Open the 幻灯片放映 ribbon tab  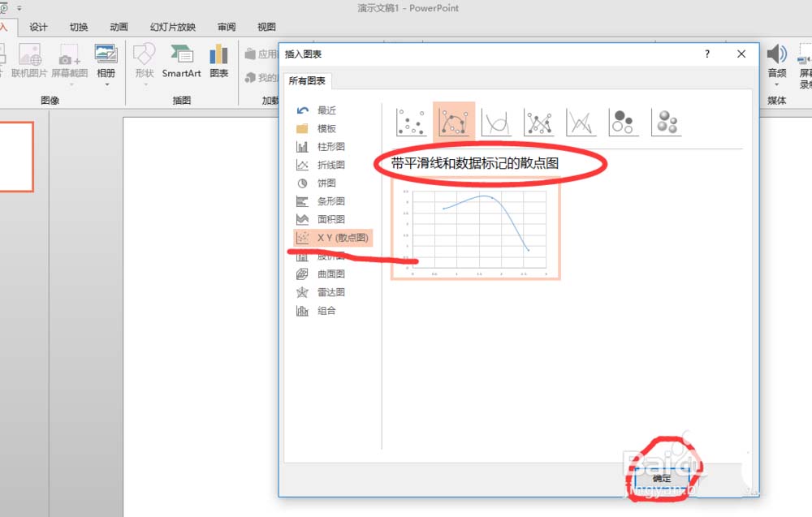(172, 27)
